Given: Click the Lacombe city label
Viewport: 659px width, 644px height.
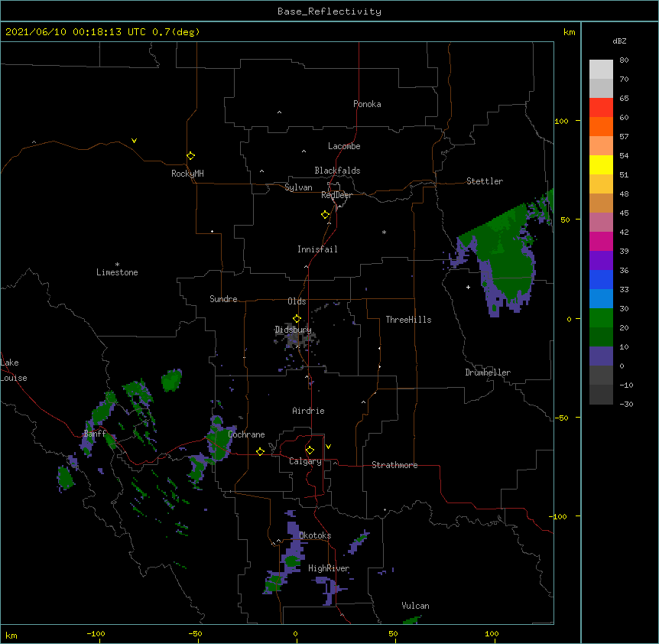Looking at the screenshot, I should coord(344,146).
